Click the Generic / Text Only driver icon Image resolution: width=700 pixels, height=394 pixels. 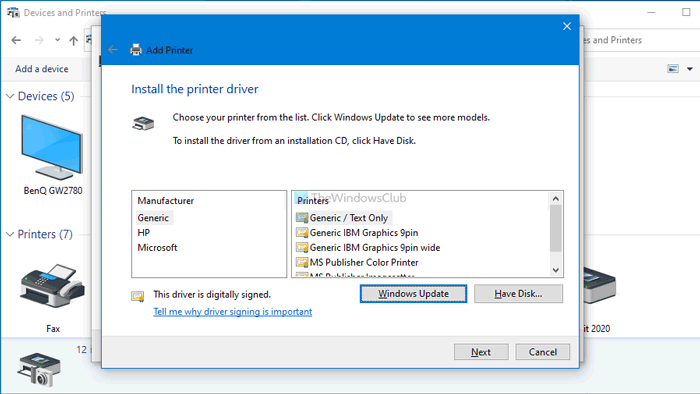(x=302, y=218)
